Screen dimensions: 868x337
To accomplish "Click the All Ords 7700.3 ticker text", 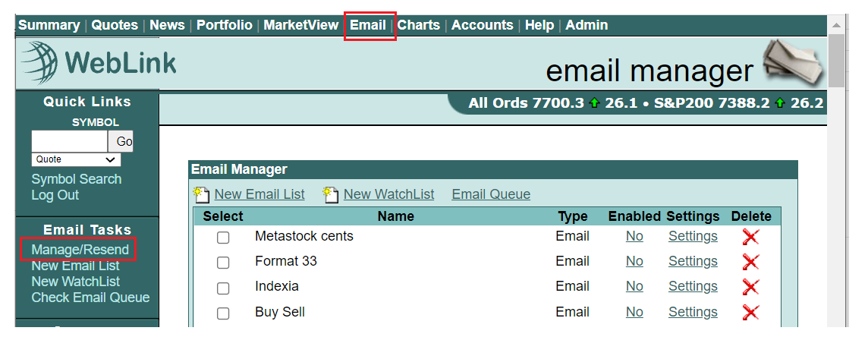I will tap(526, 103).
